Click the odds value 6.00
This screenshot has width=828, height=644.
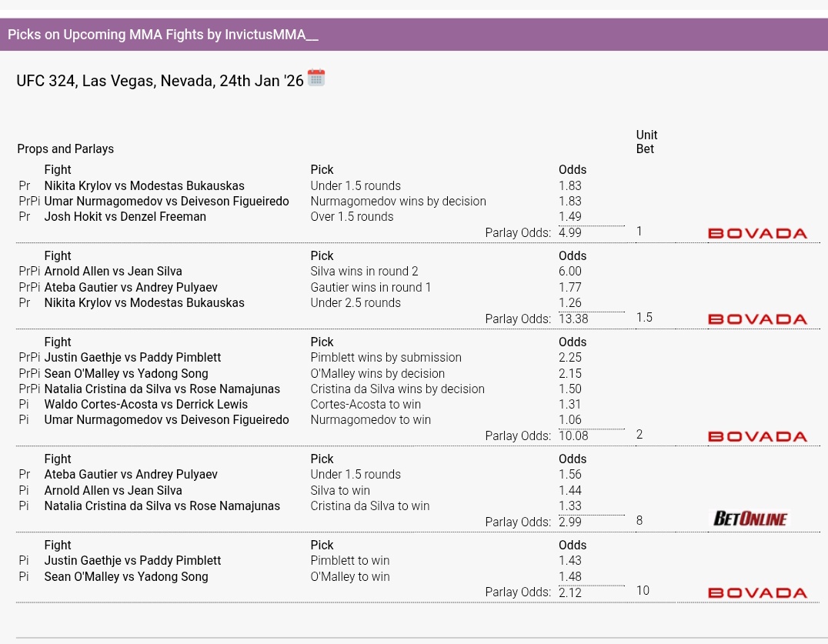[x=570, y=272]
